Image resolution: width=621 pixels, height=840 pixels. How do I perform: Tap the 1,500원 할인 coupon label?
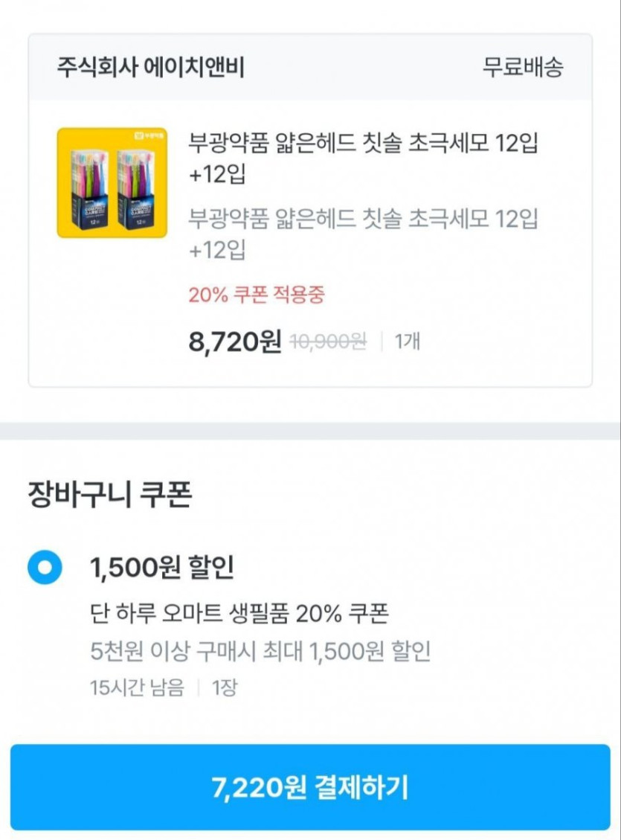coord(161,568)
